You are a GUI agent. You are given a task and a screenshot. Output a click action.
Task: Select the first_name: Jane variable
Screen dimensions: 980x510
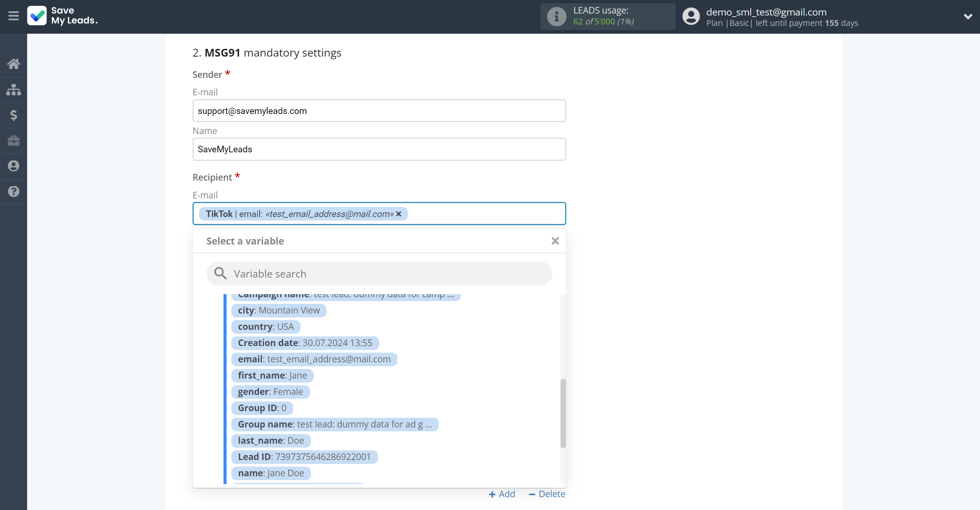[272, 376]
